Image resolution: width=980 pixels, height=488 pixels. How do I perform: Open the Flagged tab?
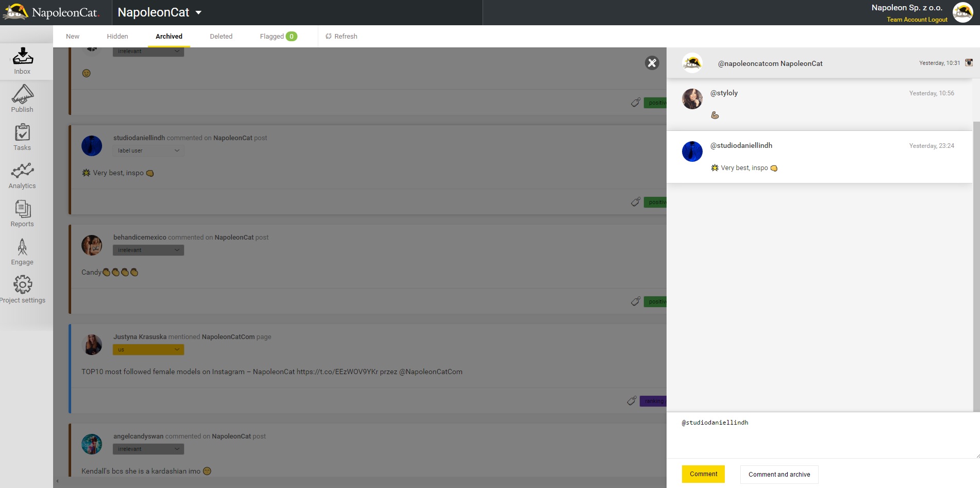point(278,37)
